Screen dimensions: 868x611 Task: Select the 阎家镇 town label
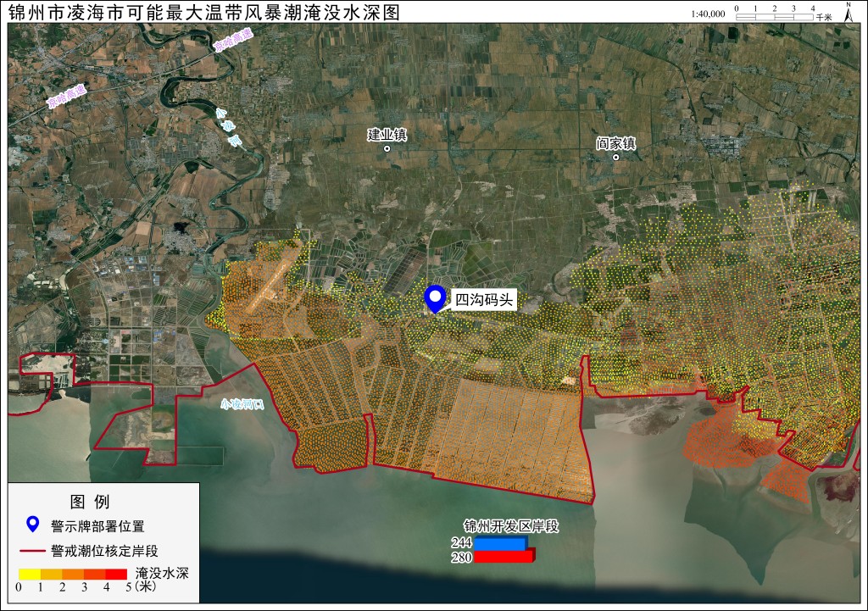tap(615, 143)
